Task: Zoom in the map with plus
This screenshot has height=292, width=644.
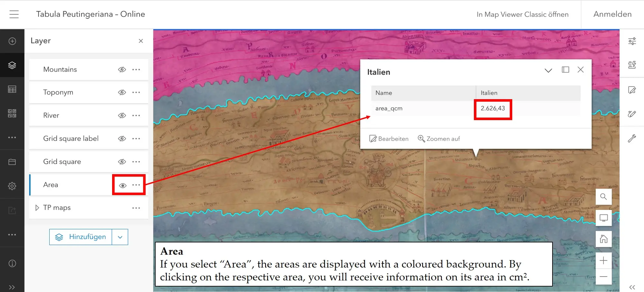Action: pos(603,260)
